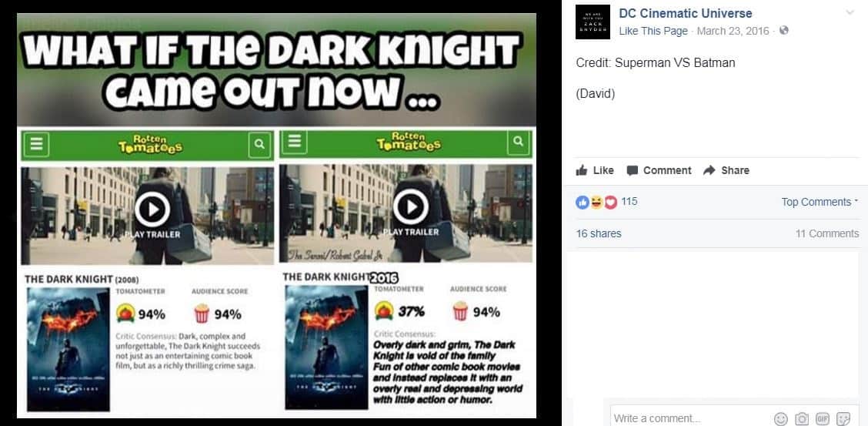Click the Dark Knight meme image

coord(276,216)
